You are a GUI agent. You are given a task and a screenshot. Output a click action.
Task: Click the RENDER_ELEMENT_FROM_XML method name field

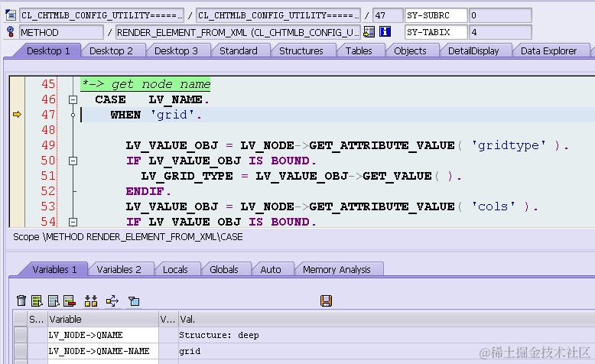(238, 32)
